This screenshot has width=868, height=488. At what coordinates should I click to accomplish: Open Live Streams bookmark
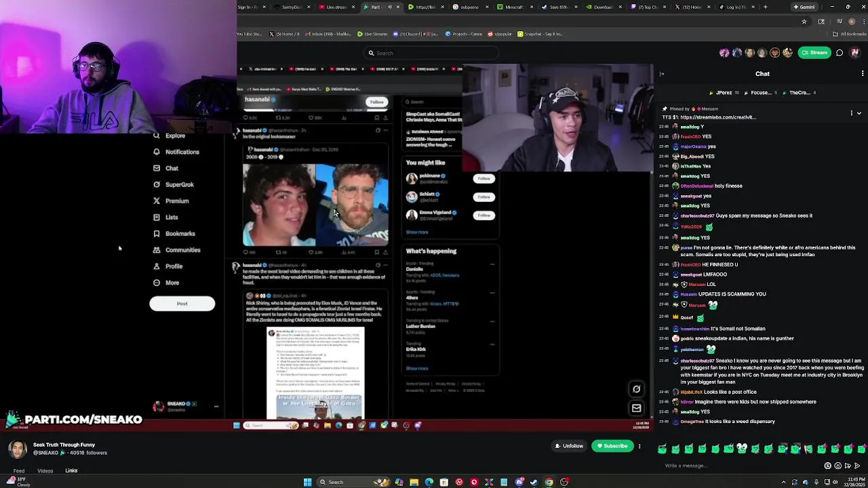coord(374,34)
